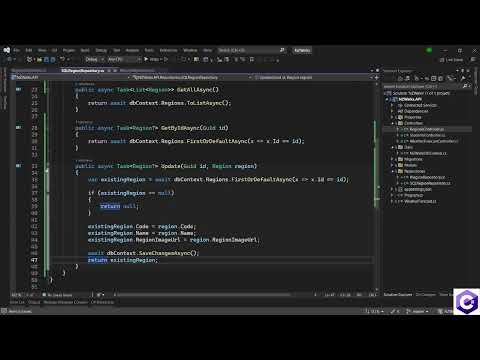Click the split editor plus icon
The height and width of the screenshot is (360, 480).
pyautogui.click(x=377, y=77)
